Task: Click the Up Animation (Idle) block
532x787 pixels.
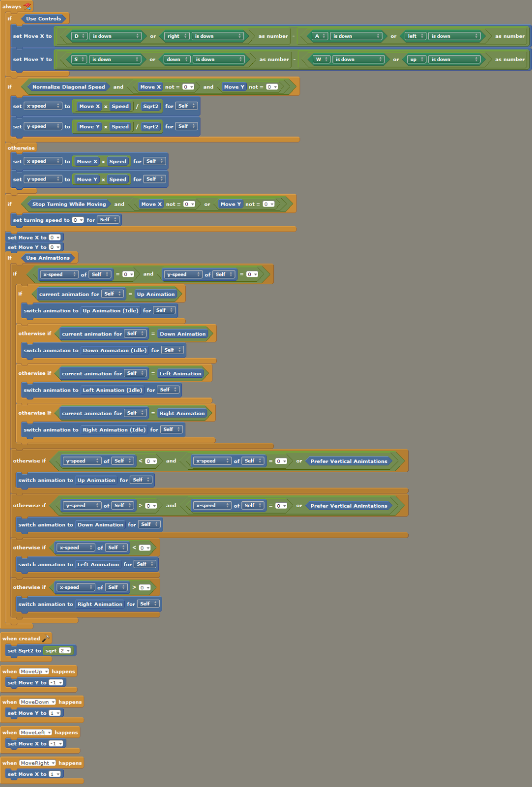Action: [x=110, y=310]
